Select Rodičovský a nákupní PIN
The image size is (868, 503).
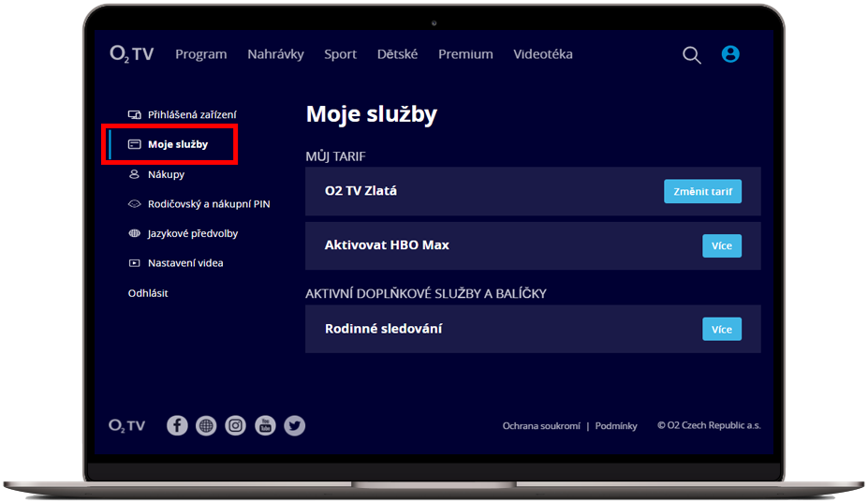[208, 203]
